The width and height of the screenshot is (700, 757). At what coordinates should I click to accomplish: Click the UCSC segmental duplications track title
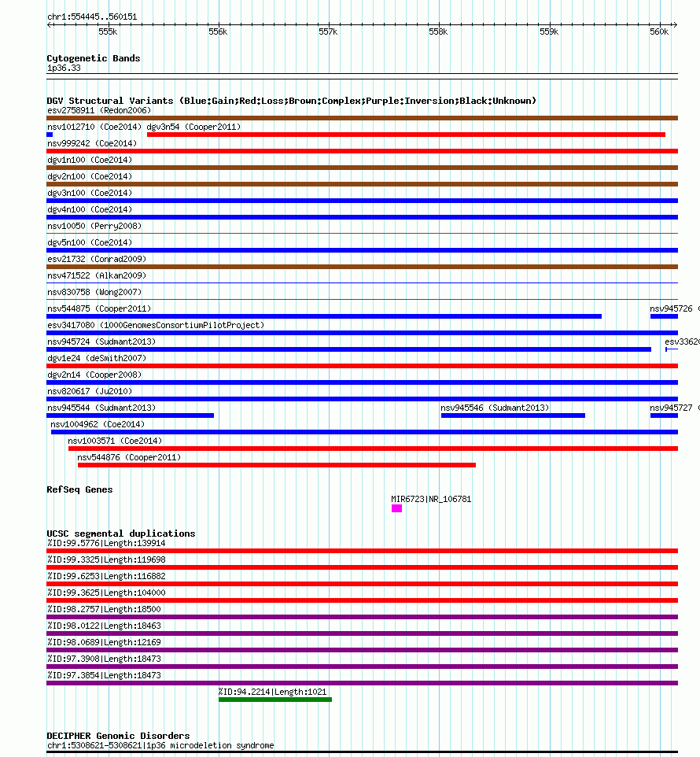121,534
